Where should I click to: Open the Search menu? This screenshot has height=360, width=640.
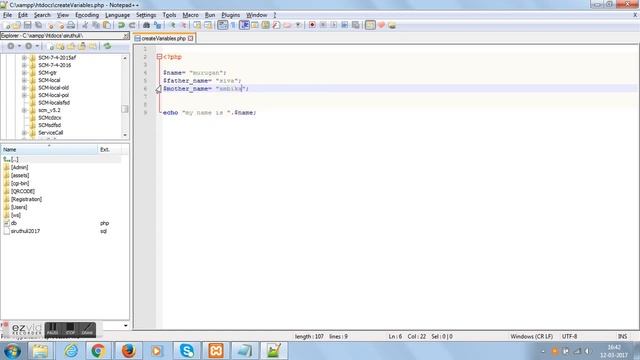42,15
